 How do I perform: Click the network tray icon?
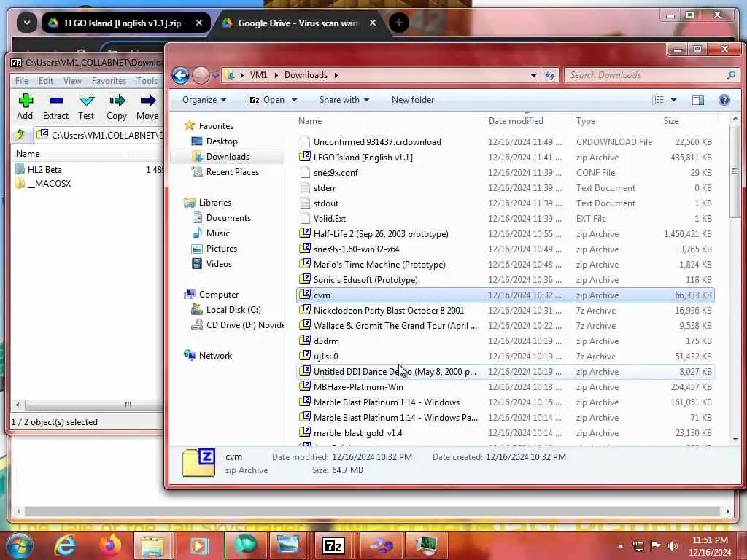638,545
